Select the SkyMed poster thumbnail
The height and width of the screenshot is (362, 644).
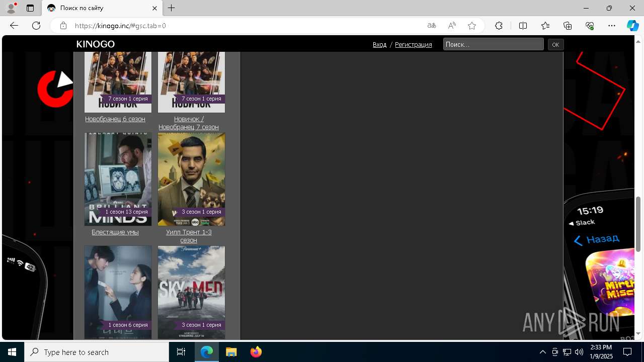point(191,292)
